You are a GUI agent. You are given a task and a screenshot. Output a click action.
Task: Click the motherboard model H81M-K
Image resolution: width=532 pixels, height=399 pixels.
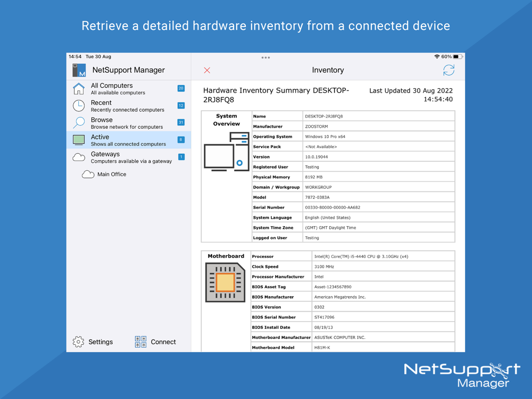pyautogui.click(x=322, y=348)
